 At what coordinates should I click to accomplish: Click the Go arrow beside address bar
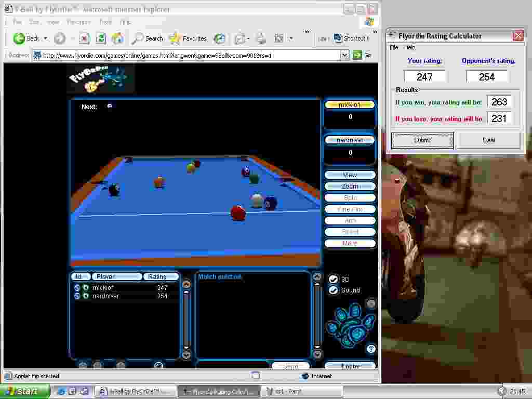point(357,55)
